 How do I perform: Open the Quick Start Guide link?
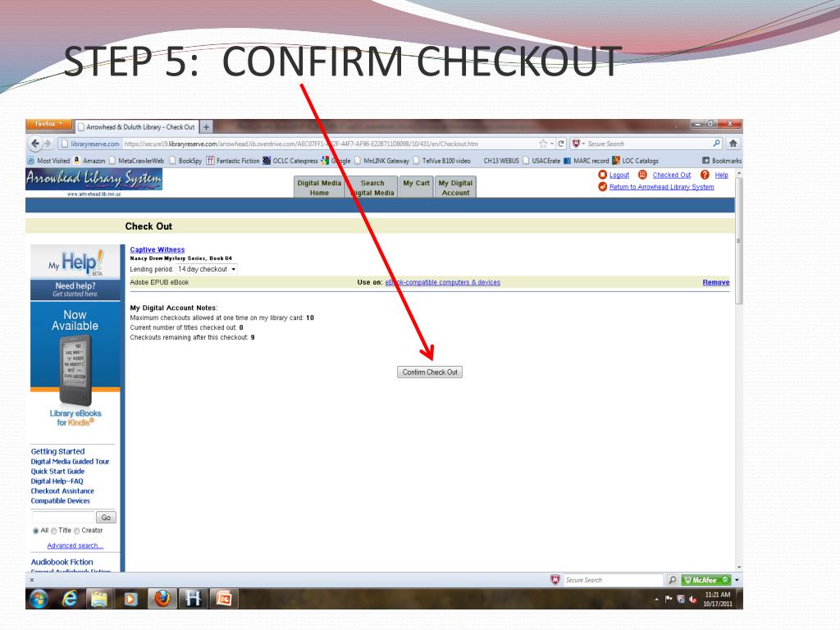click(57, 472)
